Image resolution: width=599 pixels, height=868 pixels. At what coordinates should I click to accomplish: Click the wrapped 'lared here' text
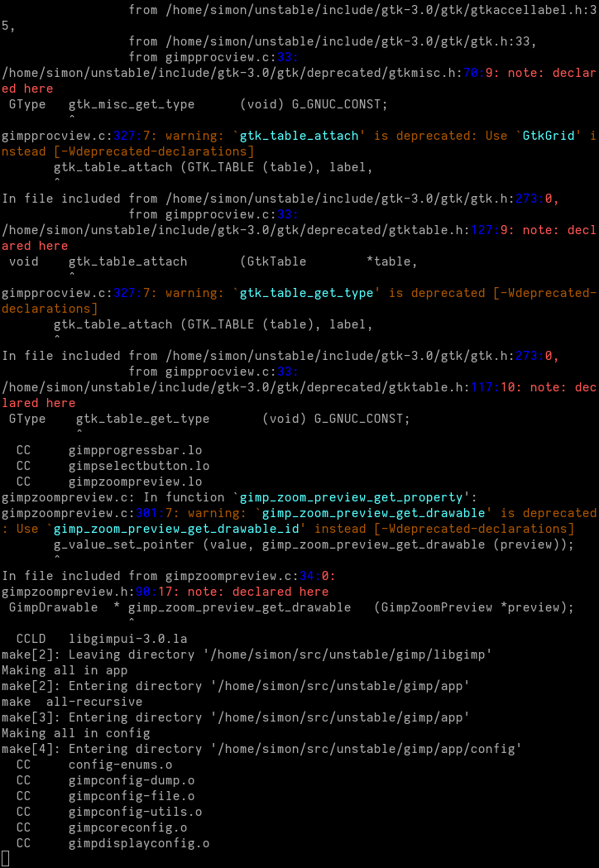pyautogui.click(x=39, y=403)
